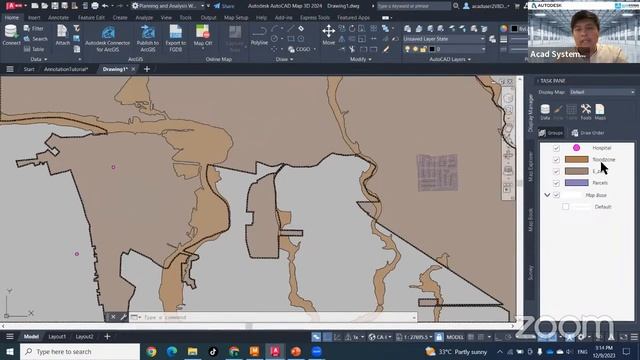Click new drawing tab plus button
The height and width of the screenshot is (360, 640).
(x=147, y=69)
